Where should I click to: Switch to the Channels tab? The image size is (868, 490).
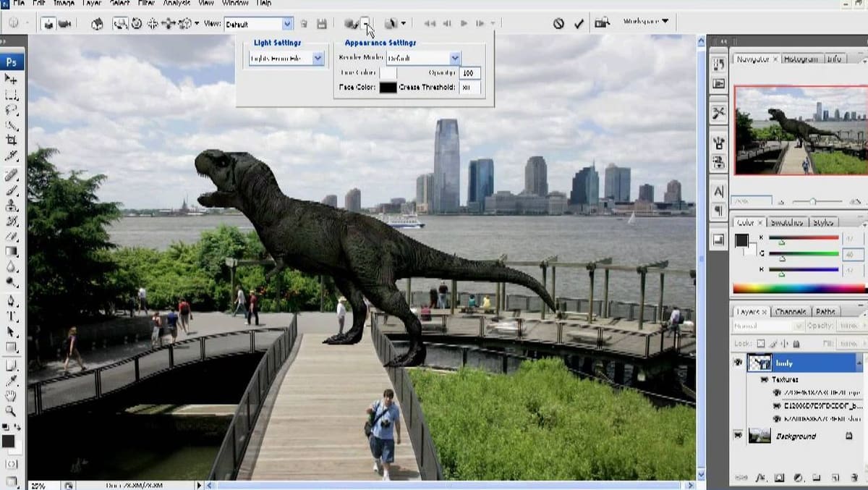tap(790, 312)
